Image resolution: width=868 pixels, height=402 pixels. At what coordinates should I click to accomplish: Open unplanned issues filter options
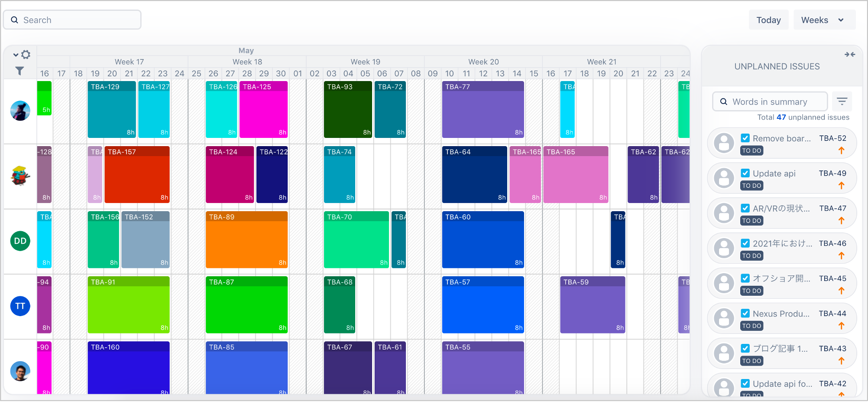842,101
